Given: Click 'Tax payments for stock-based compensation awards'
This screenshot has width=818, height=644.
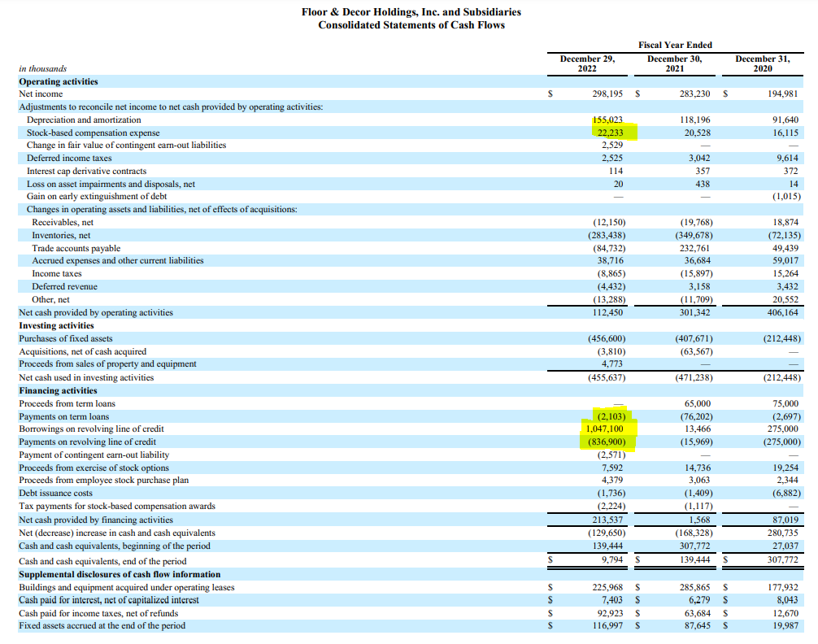Looking at the screenshot, I should point(117,507).
